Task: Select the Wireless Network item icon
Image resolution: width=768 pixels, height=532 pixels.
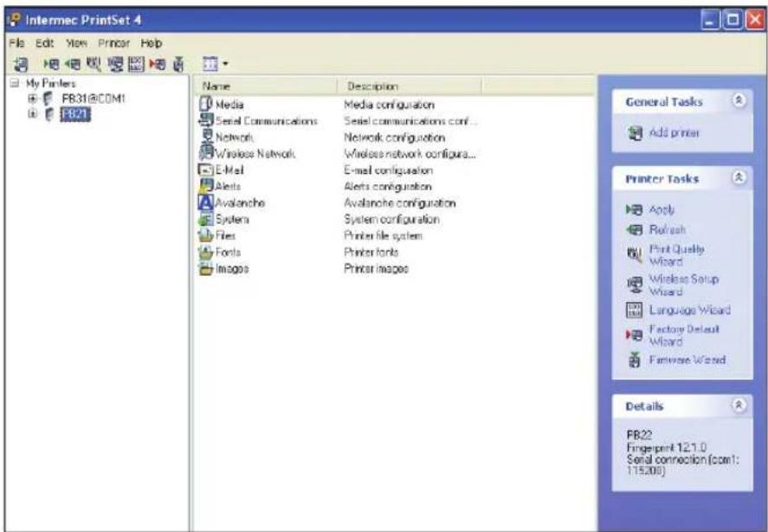Action: pyautogui.click(x=206, y=152)
